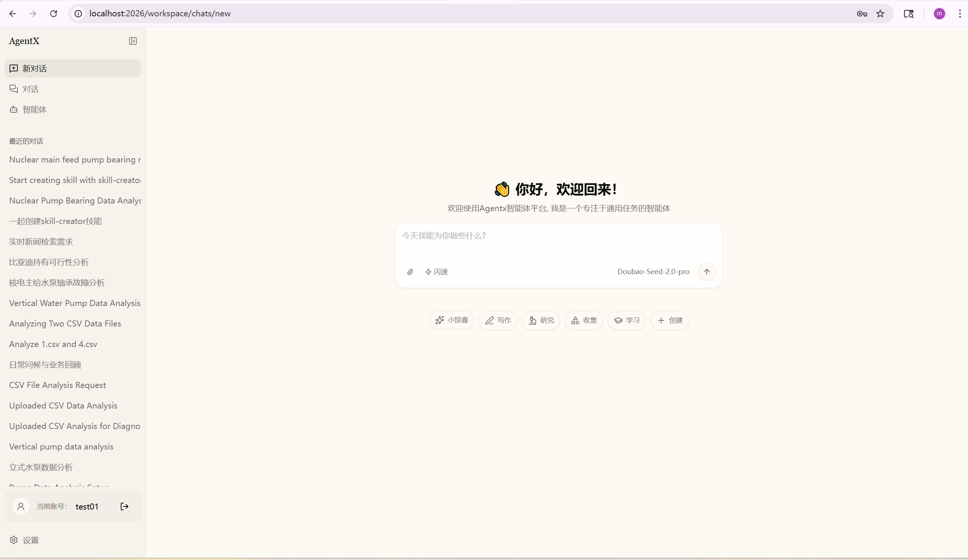The height and width of the screenshot is (560, 968).
Task: Open the 比亚迪持有可行性分析 recent conversation
Action: point(49,262)
